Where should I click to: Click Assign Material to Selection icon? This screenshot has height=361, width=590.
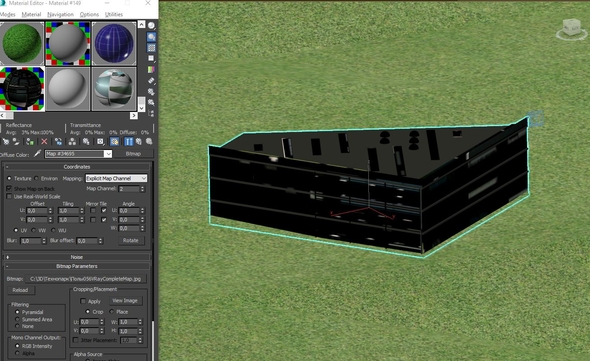point(30,142)
